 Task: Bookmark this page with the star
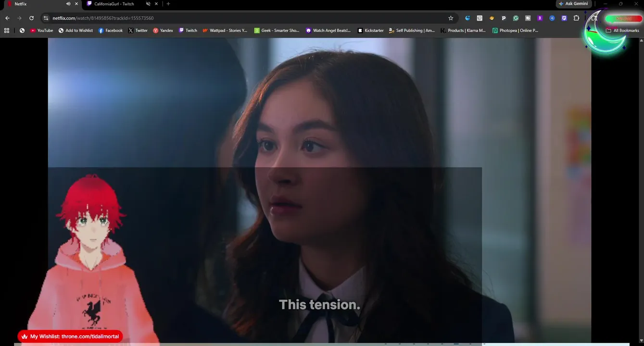451,18
